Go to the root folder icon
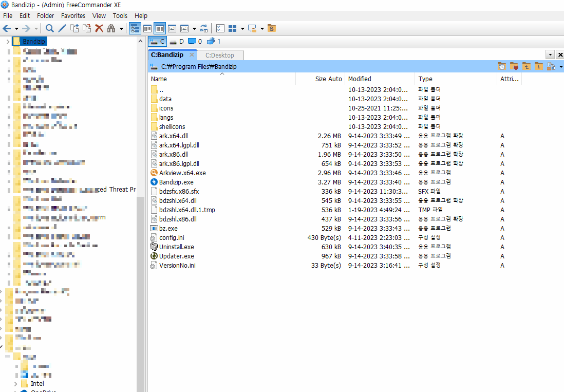 click(x=538, y=67)
